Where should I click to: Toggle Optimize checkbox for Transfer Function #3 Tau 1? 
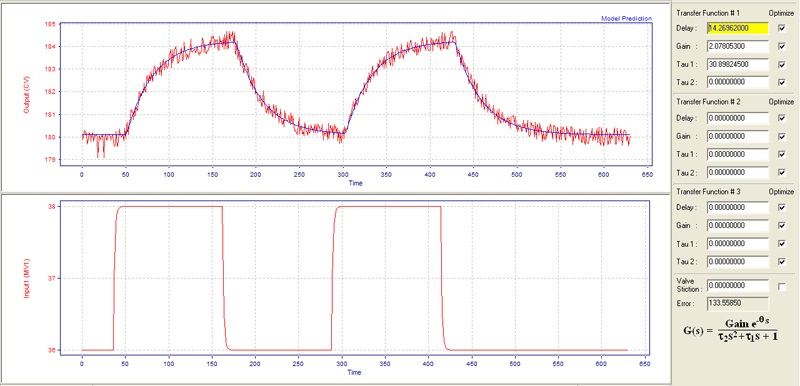click(x=782, y=244)
